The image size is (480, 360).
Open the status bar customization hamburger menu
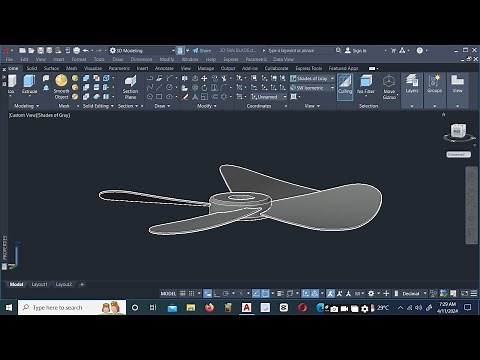pos(473,293)
